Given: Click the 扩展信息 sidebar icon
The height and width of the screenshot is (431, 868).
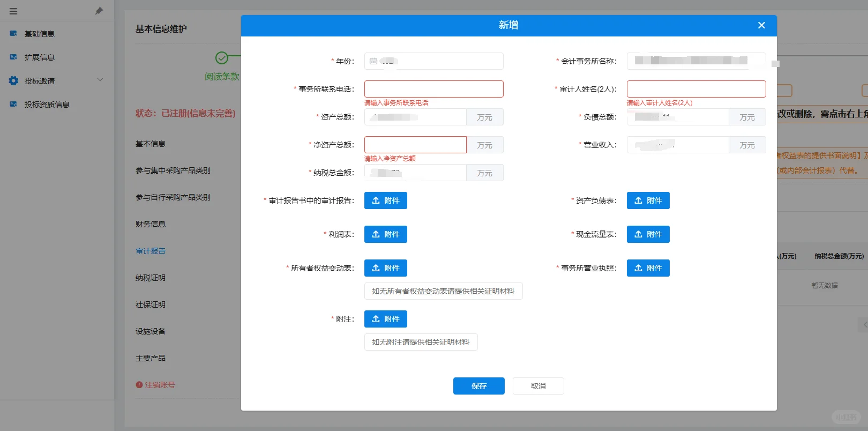Looking at the screenshot, I should click(13, 57).
